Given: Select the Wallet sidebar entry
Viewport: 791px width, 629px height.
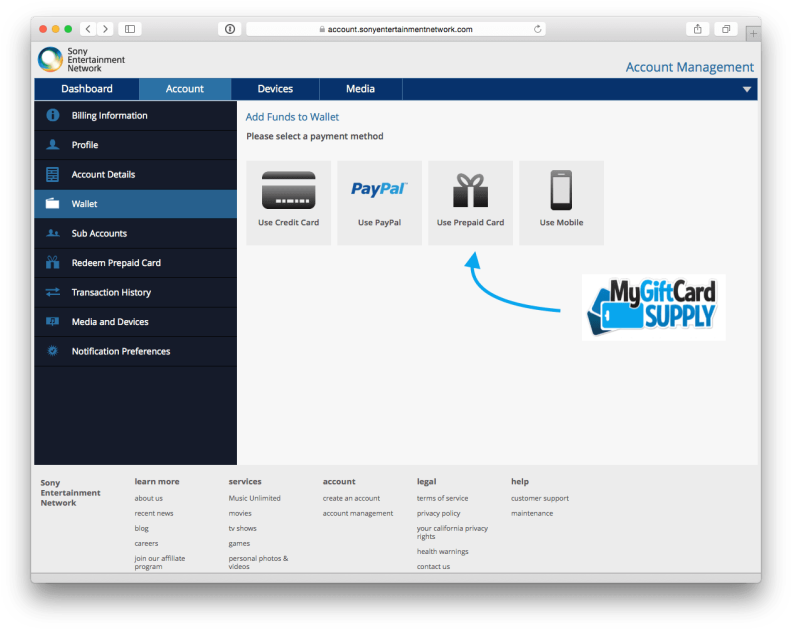Looking at the screenshot, I should pos(135,204).
